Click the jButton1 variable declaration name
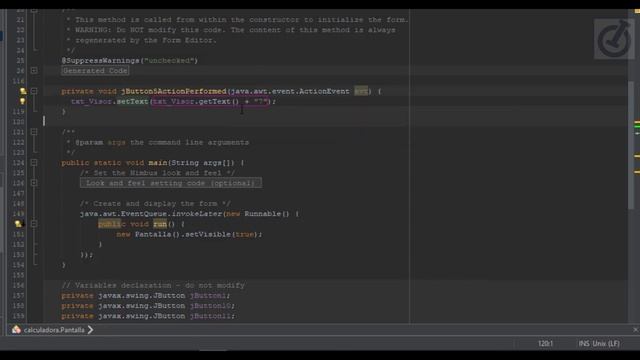The image size is (640, 360). pos(208,295)
